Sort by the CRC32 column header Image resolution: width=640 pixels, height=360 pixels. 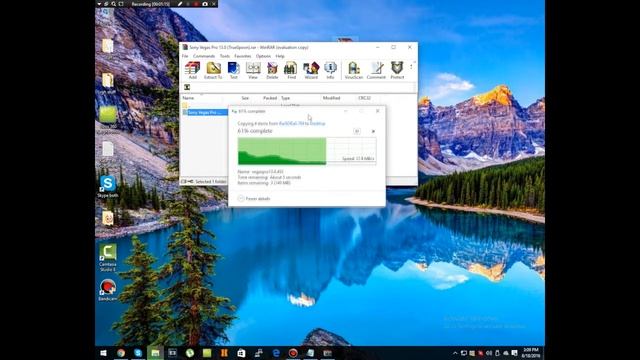coord(364,98)
